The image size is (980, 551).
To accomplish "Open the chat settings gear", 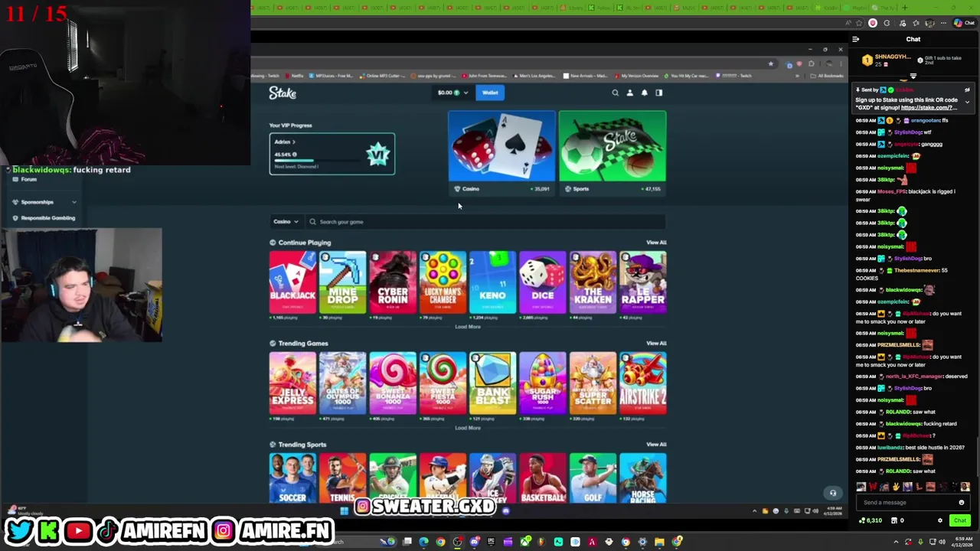I will (x=940, y=520).
